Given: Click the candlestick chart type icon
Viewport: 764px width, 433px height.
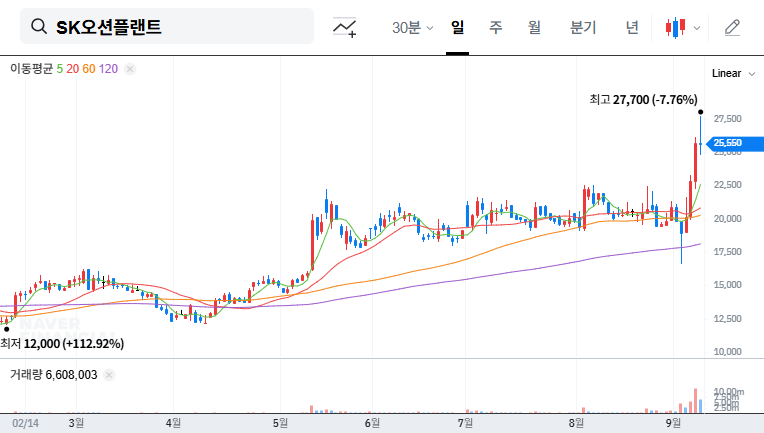Looking at the screenshot, I should coord(675,28).
